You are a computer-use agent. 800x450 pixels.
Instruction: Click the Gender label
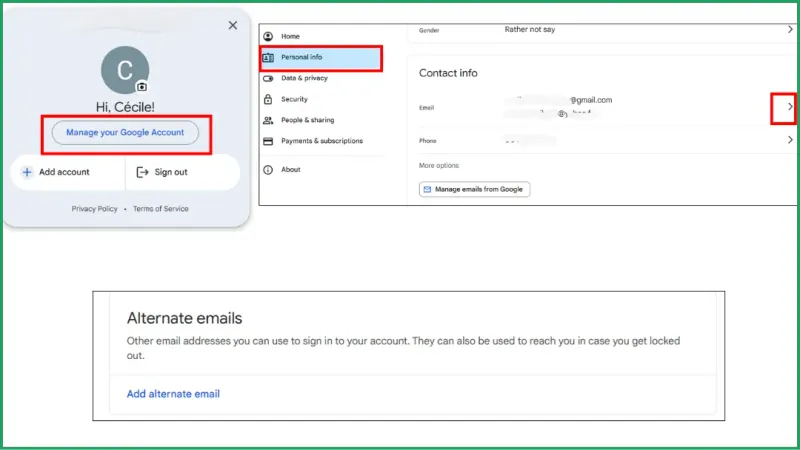[429, 31]
